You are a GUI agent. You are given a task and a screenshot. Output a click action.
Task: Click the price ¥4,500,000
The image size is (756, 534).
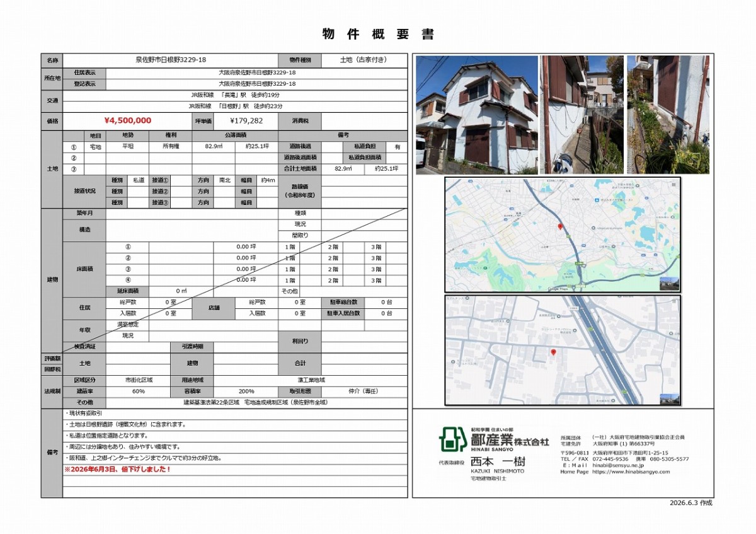click(x=127, y=120)
